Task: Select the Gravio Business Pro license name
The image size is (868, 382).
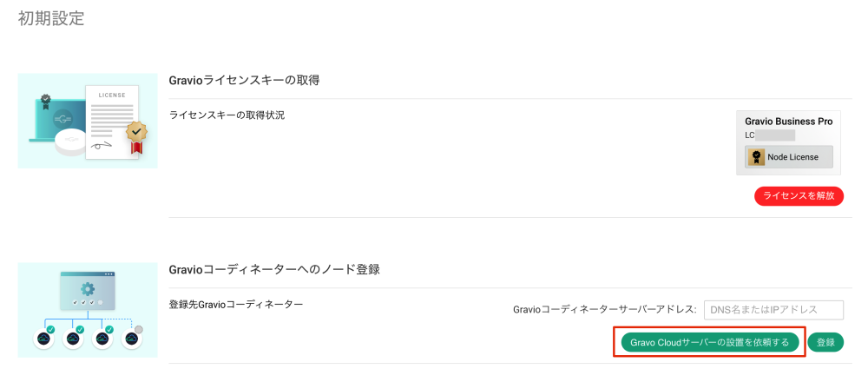Action: (x=788, y=122)
